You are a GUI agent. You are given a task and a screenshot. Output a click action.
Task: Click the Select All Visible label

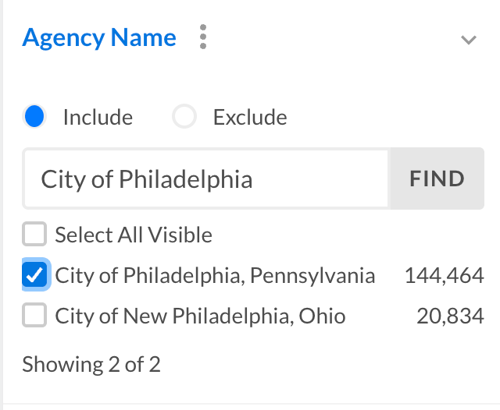(x=134, y=235)
